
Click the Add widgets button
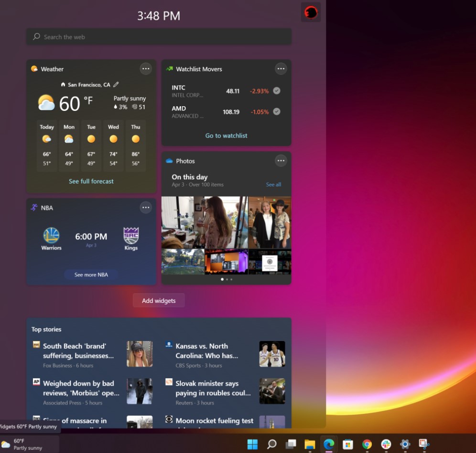click(159, 300)
